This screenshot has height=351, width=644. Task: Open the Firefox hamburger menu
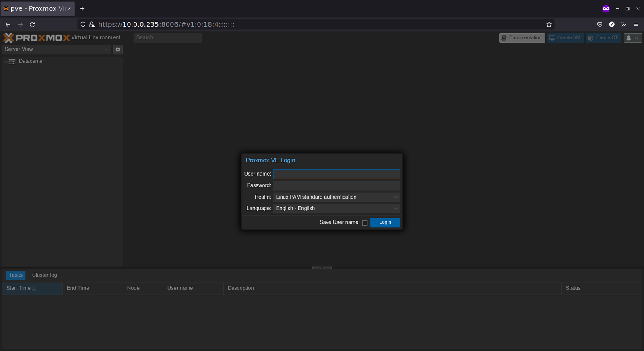tap(636, 25)
